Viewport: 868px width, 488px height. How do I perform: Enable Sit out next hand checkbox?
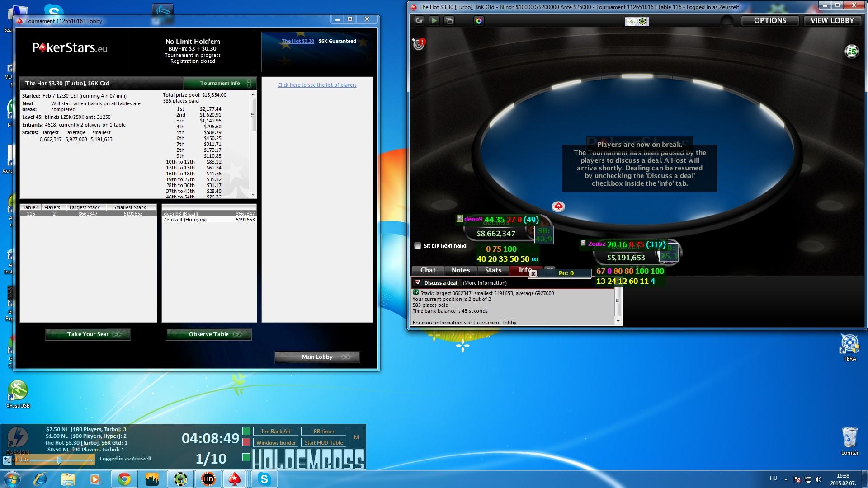418,246
